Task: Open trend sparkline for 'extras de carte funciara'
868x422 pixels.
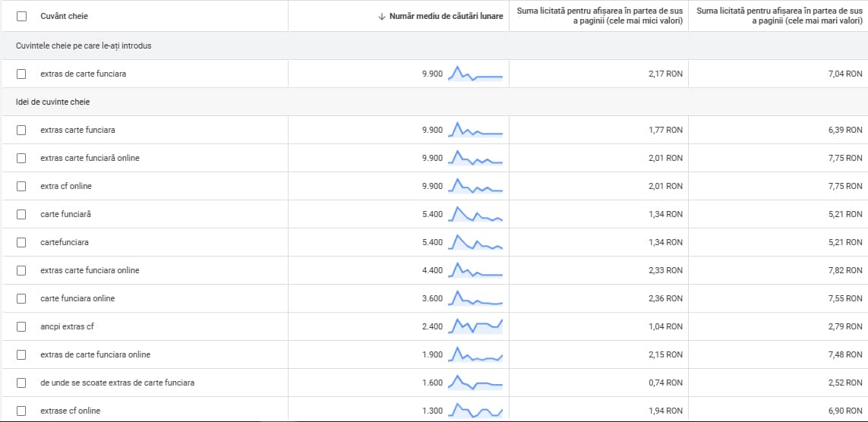Action: tap(475, 74)
